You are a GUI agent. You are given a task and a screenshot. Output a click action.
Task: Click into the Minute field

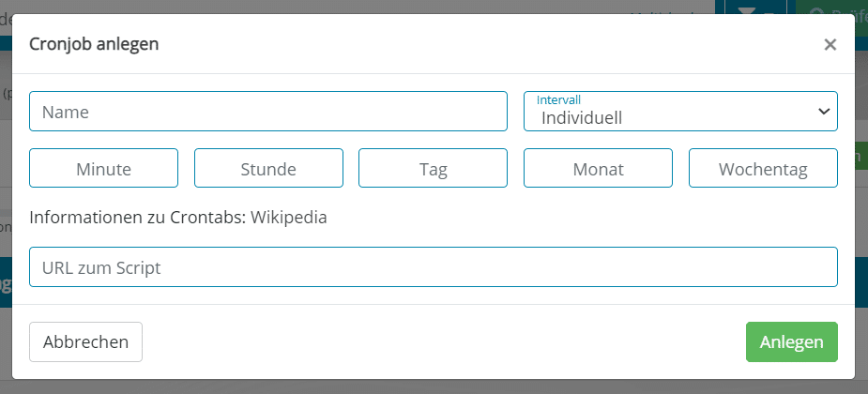[103, 168]
